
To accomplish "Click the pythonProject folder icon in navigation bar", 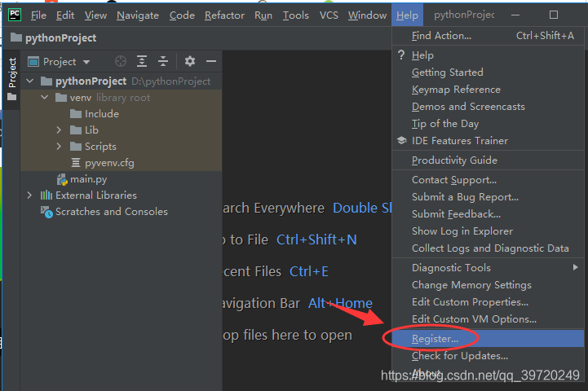I will [x=16, y=37].
